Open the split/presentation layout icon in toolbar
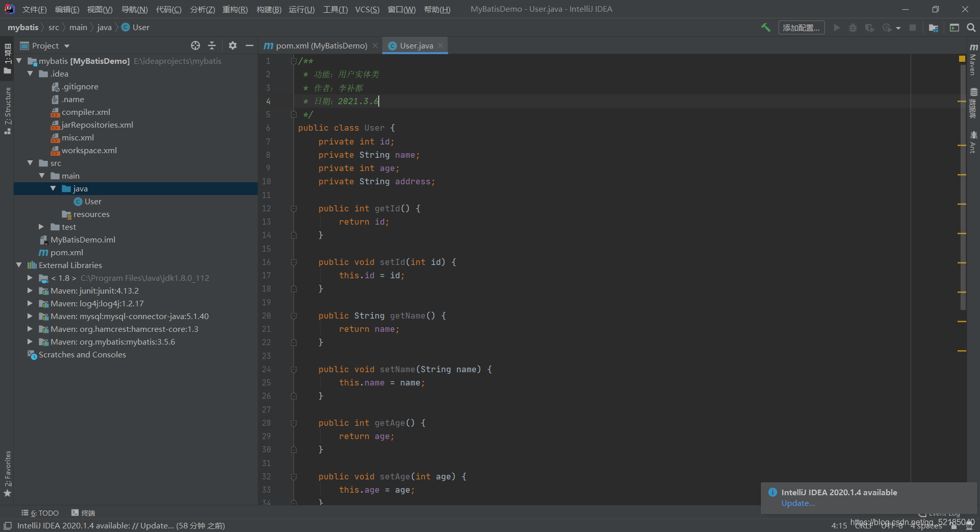The width and height of the screenshot is (980, 532). pos(954,28)
